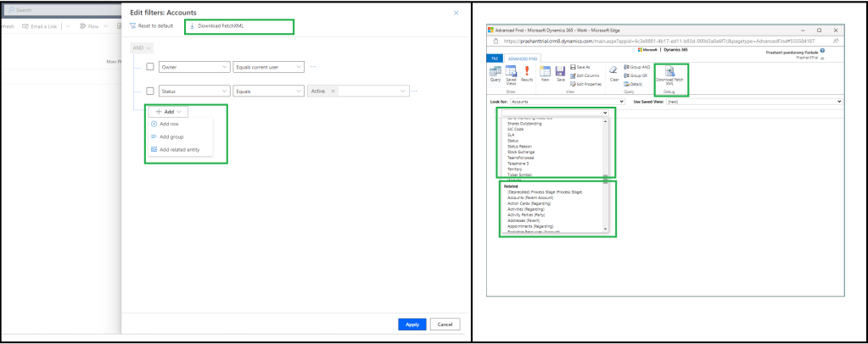Click the Clear eraser icon
The image size is (868, 344).
[x=614, y=75]
